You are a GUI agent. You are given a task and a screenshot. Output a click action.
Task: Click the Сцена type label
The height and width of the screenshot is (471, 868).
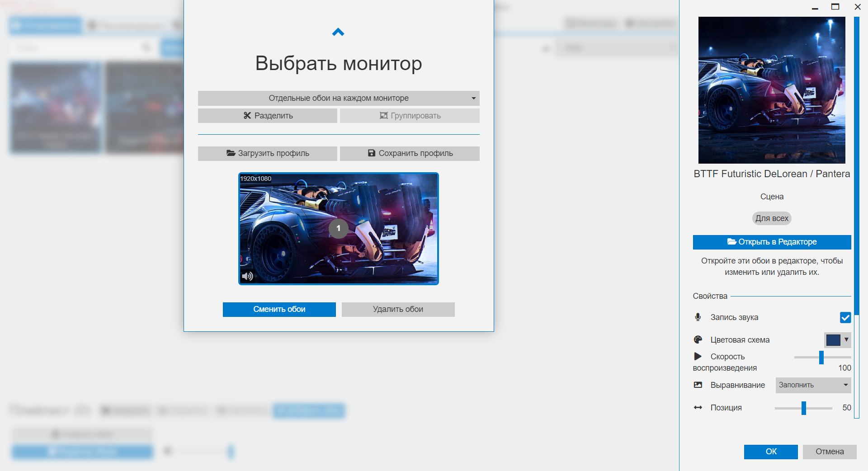(772, 197)
